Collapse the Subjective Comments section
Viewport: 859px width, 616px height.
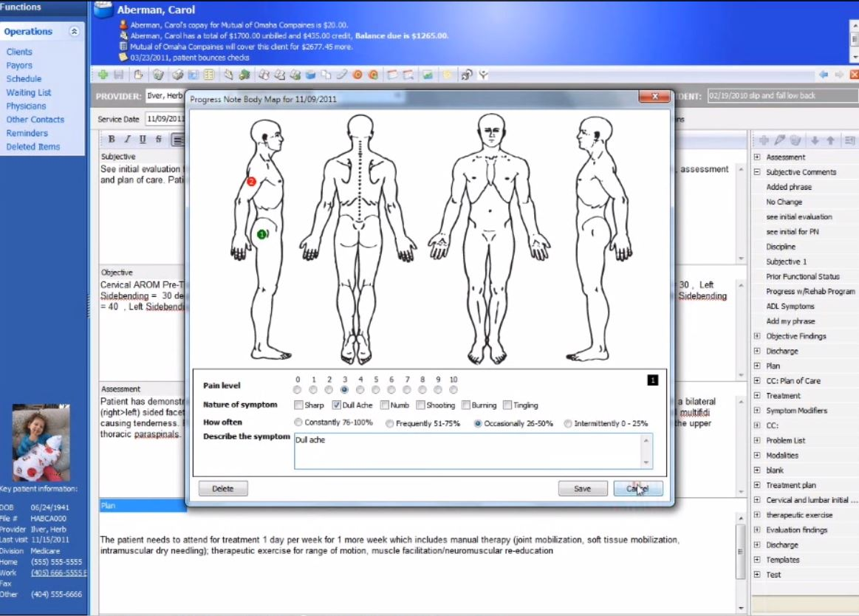coord(756,171)
